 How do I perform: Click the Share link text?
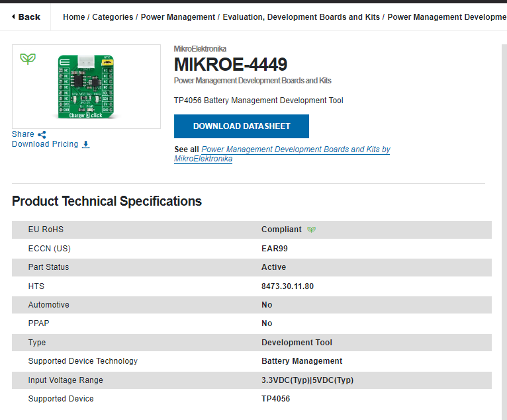(x=23, y=134)
